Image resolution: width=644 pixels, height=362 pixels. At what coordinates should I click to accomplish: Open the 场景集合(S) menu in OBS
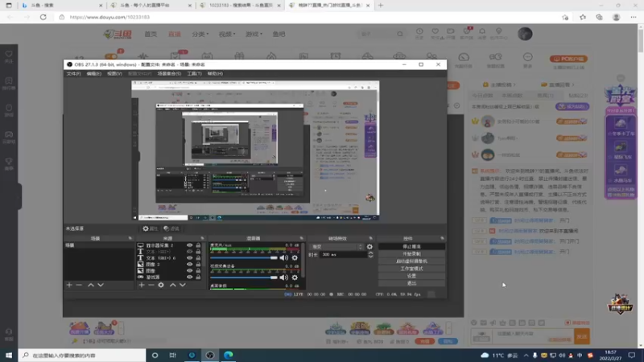point(169,73)
